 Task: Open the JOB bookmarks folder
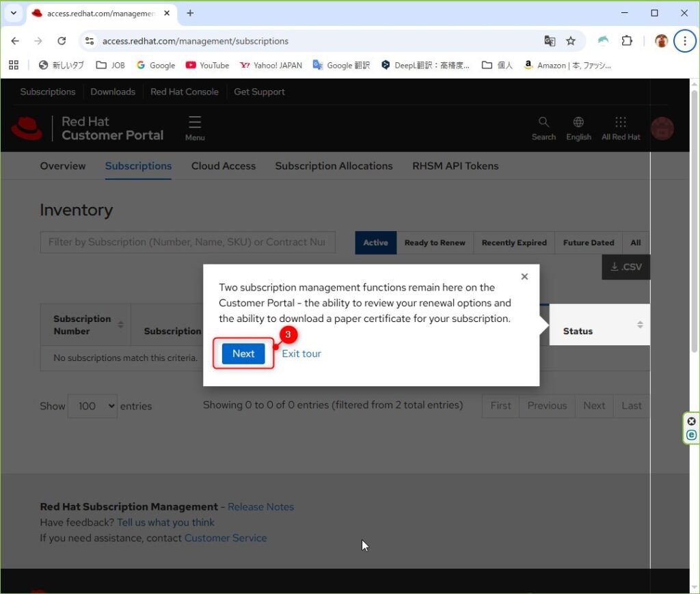[x=111, y=65]
